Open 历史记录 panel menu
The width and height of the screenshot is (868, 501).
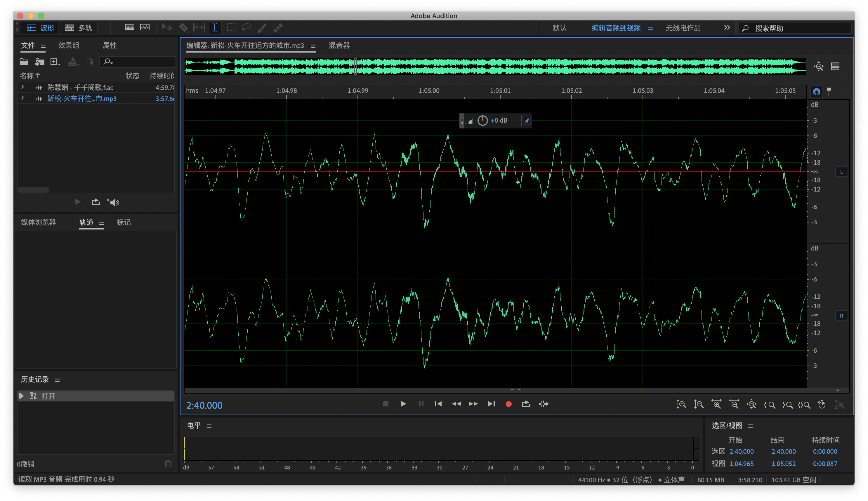pyautogui.click(x=57, y=380)
